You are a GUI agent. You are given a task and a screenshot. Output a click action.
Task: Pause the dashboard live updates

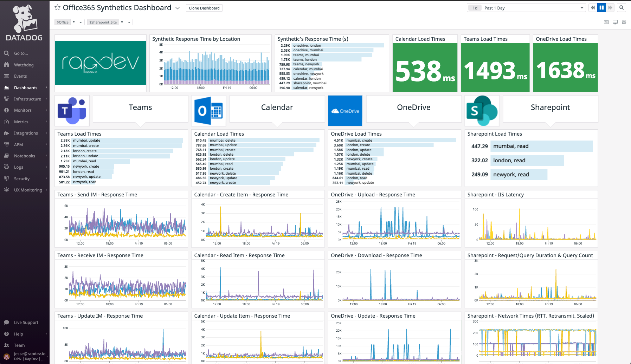(x=601, y=7)
